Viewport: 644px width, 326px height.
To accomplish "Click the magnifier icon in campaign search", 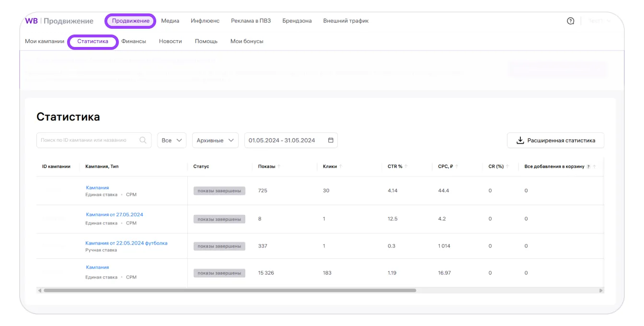I will click(x=143, y=140).
